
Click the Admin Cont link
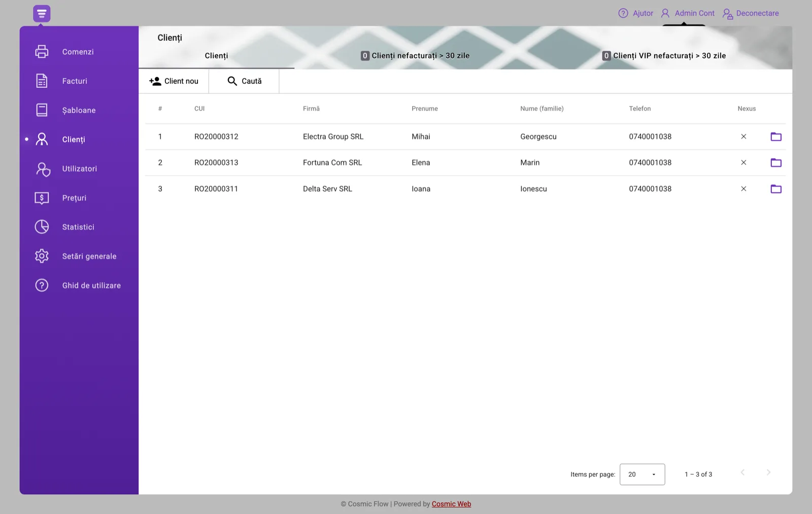coord(694,13)
